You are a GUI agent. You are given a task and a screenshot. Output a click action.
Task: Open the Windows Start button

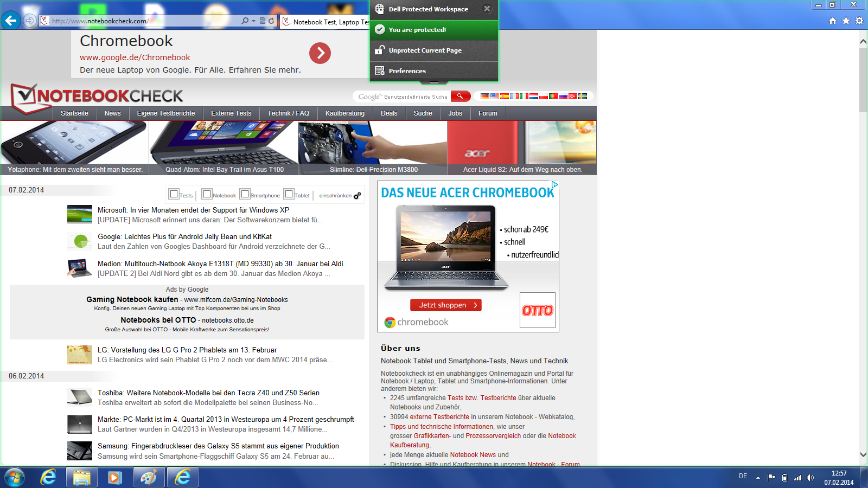15,477
